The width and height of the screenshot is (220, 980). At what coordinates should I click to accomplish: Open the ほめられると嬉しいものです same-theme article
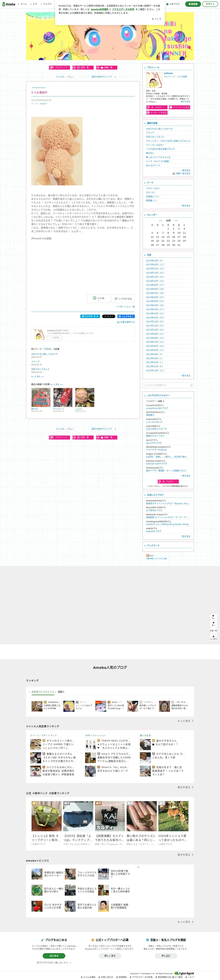[x=45, y=354]
